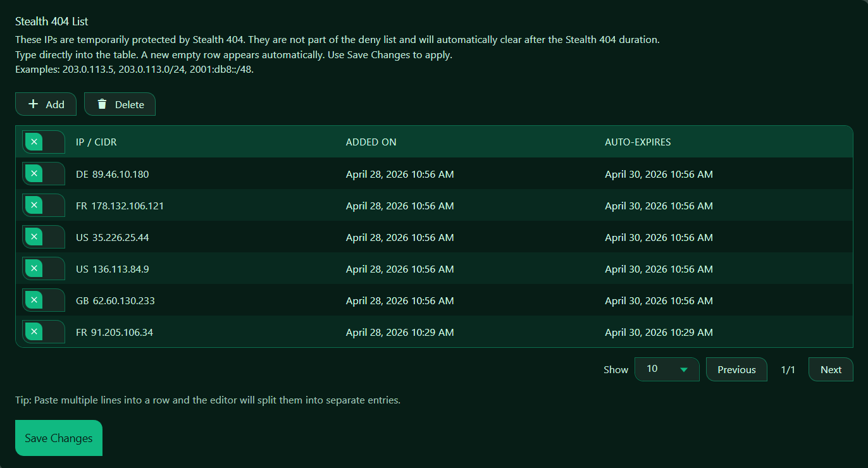Toggle selection for US 35.226.25.44
868x468 pixels.
pyautogui.click(x=43, y=237)
